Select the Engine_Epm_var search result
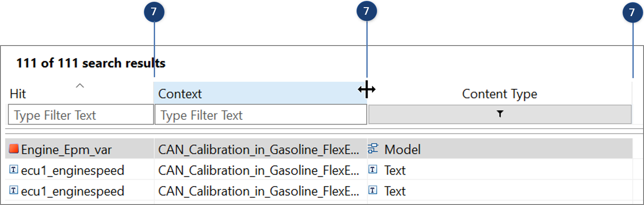 66,150
